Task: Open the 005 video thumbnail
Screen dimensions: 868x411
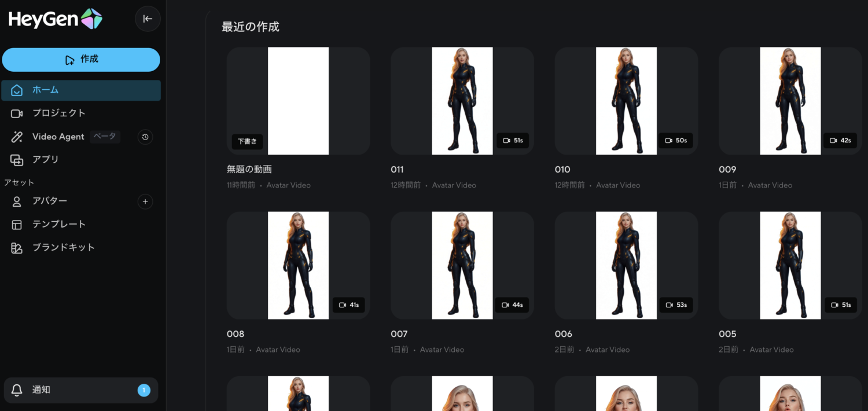Action: tap(790, 265)
